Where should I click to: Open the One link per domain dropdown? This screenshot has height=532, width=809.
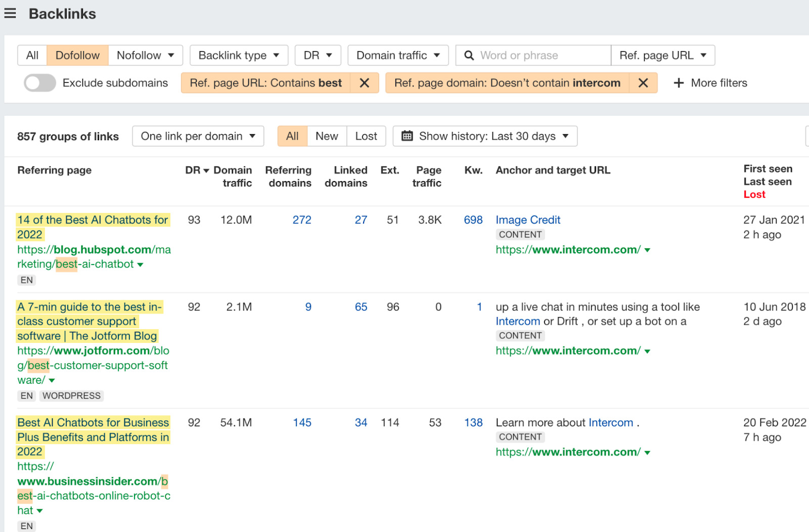[197, 136]
